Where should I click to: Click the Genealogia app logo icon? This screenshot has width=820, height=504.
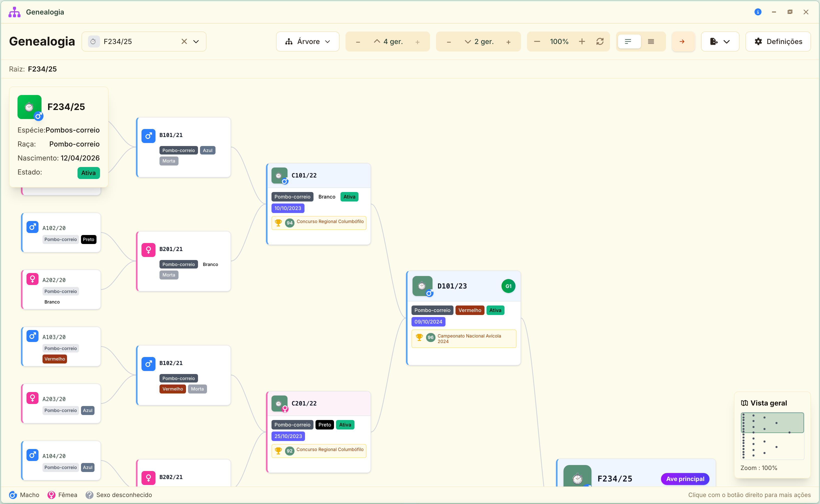(14, 12)
